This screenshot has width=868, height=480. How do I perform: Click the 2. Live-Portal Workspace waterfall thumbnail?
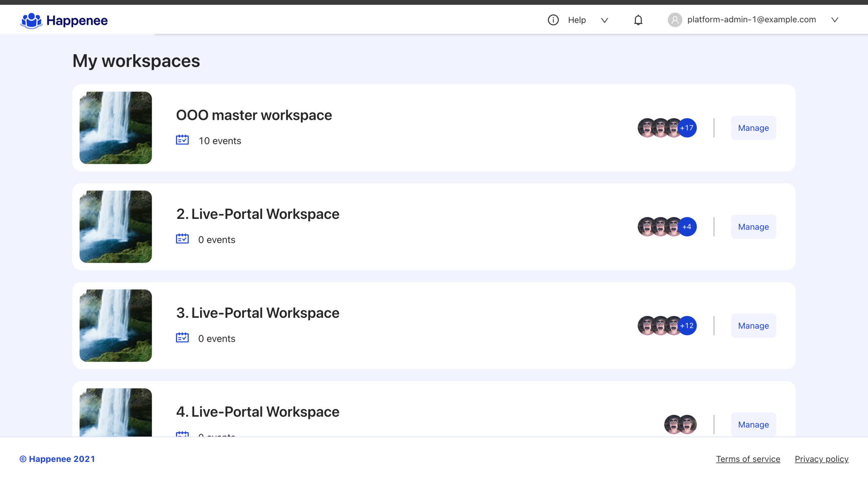(116, 227)
